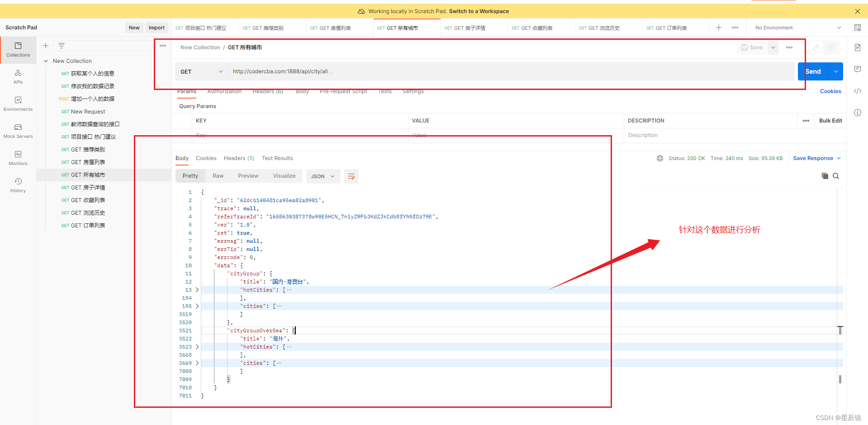Expand folded cities array at line 3669

tap(197, 363)
